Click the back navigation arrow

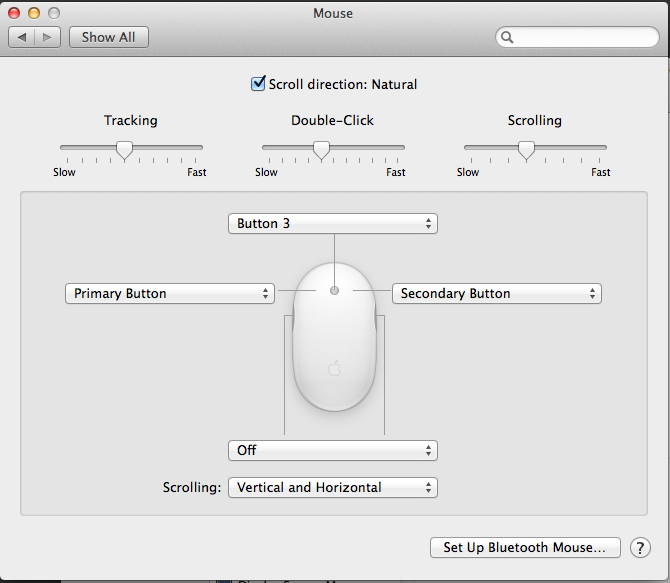click(22, 37)
